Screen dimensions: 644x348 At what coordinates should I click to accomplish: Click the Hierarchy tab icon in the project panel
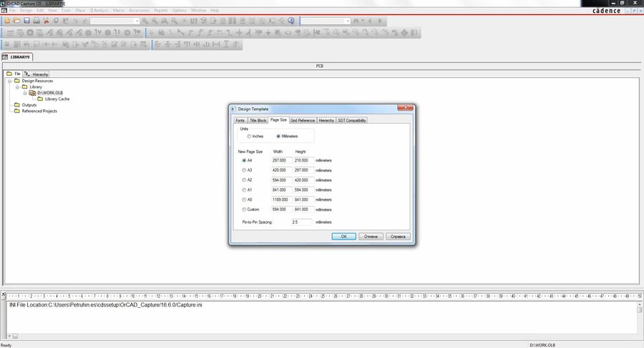pos(27,74)
